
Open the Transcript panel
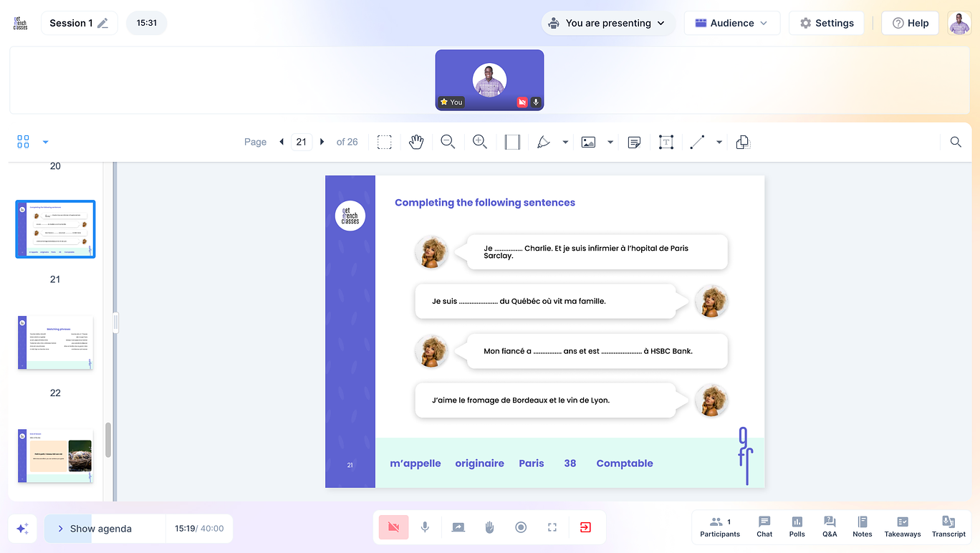tap(948, 526)
